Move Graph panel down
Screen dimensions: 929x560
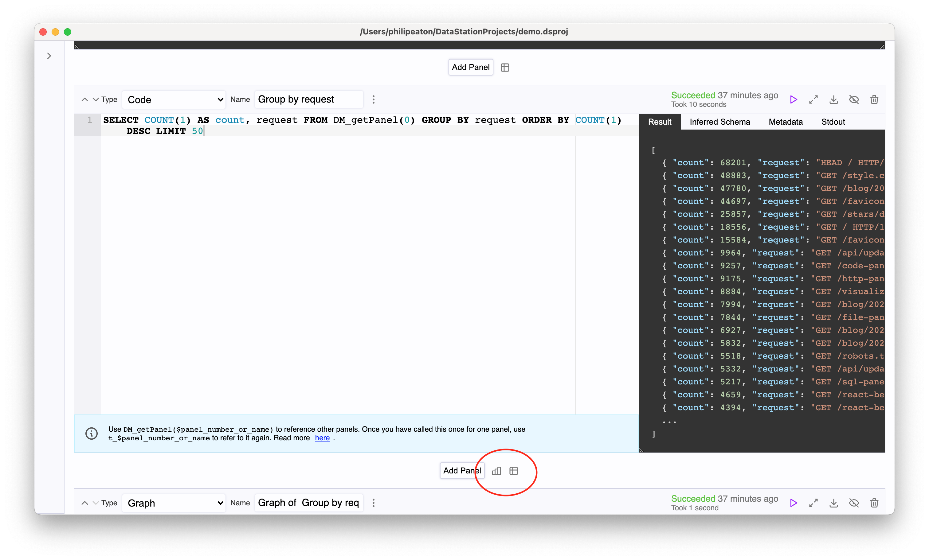(x=96, y=503)
